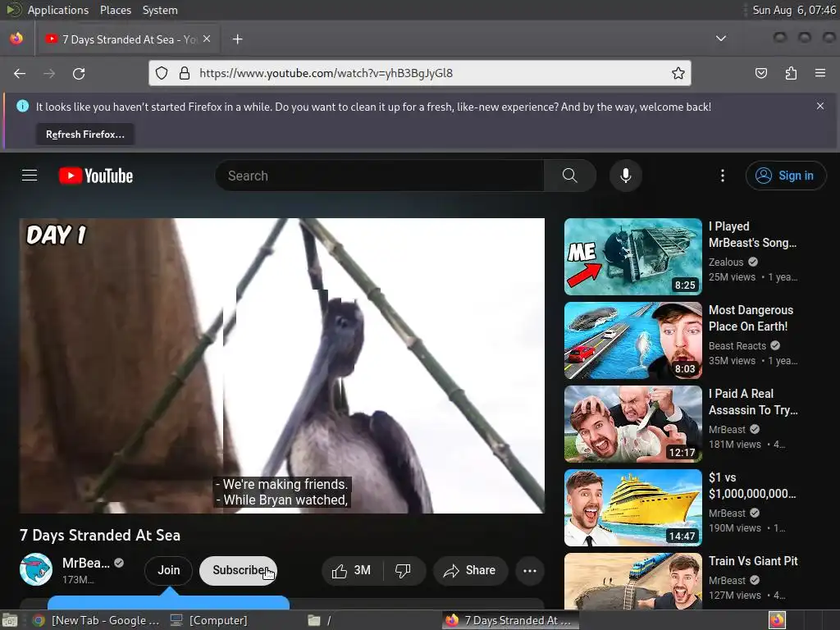This screenshot has width=840, height=630.
Task: Dismiss the Firefox refresh notification bar
Action: pyautogui.click(x=820, y=106)
